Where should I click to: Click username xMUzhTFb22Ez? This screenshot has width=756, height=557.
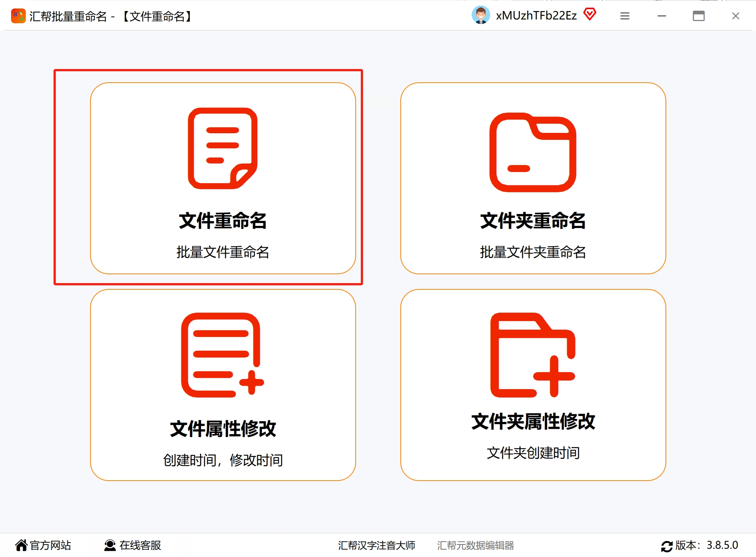[x=536, y=16]
